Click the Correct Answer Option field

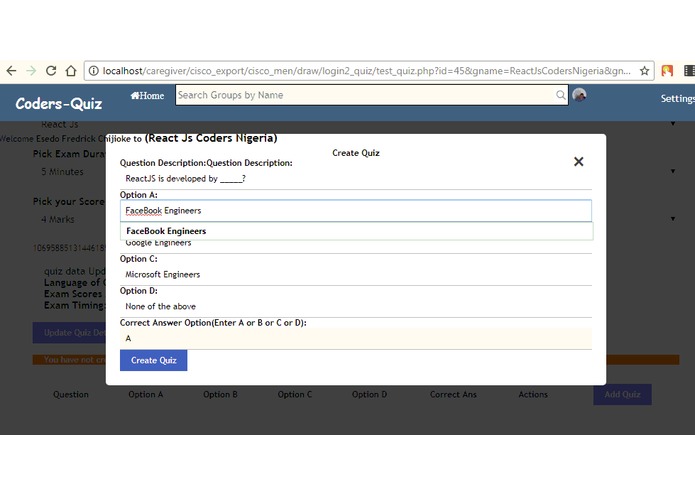click(355, 338)
